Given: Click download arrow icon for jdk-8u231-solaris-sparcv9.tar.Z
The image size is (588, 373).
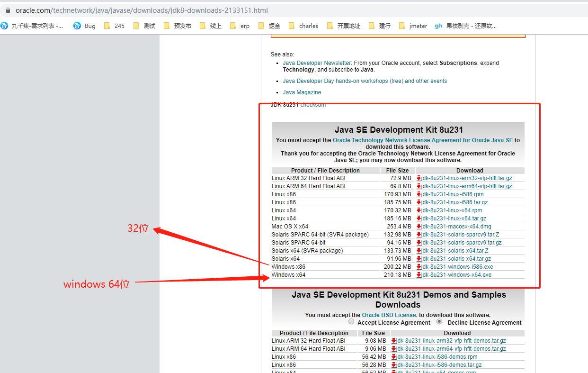Looking at the screenshot, I should [x=419, y=235].
